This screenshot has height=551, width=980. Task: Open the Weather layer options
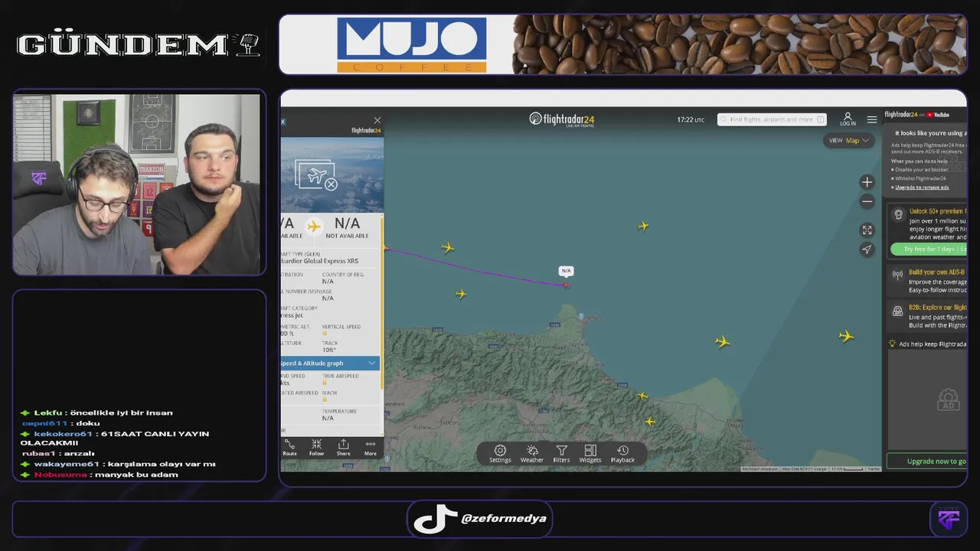(532, 454)
